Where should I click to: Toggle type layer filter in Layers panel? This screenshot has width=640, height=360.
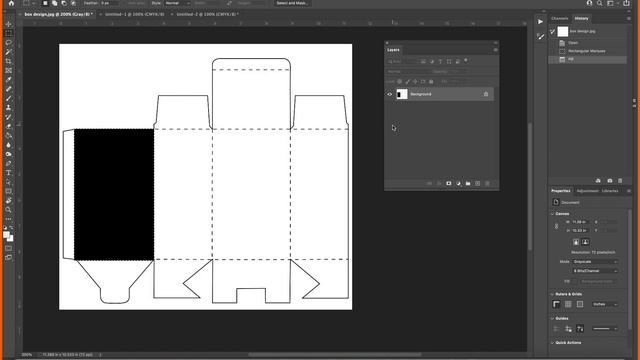[x=440, y=62]
